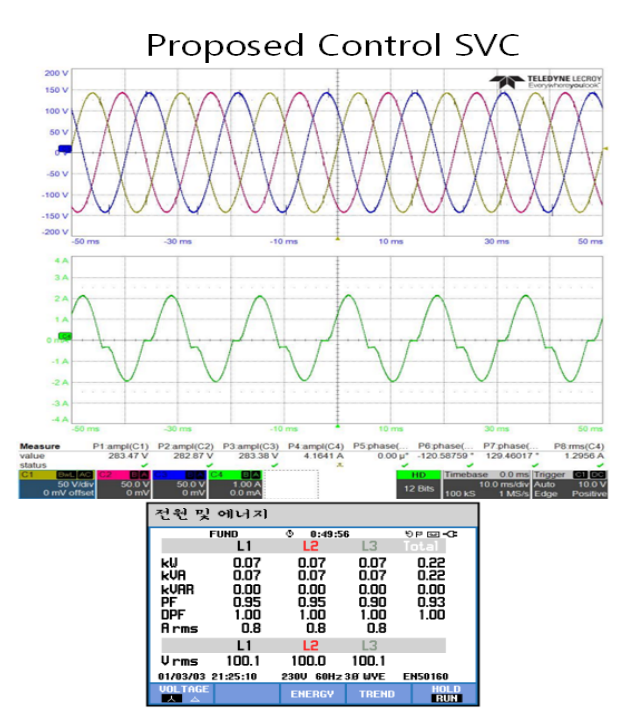Click the Teledyne LeCroy logo
This screenshot has width=627, height=726.
(545, 82)
